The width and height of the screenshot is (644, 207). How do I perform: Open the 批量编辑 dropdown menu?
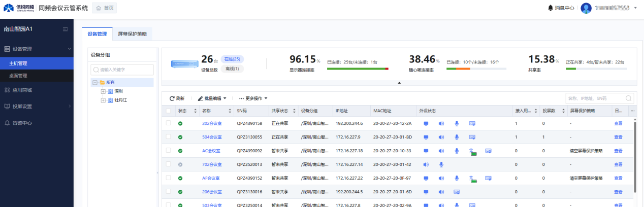(212, 98)
